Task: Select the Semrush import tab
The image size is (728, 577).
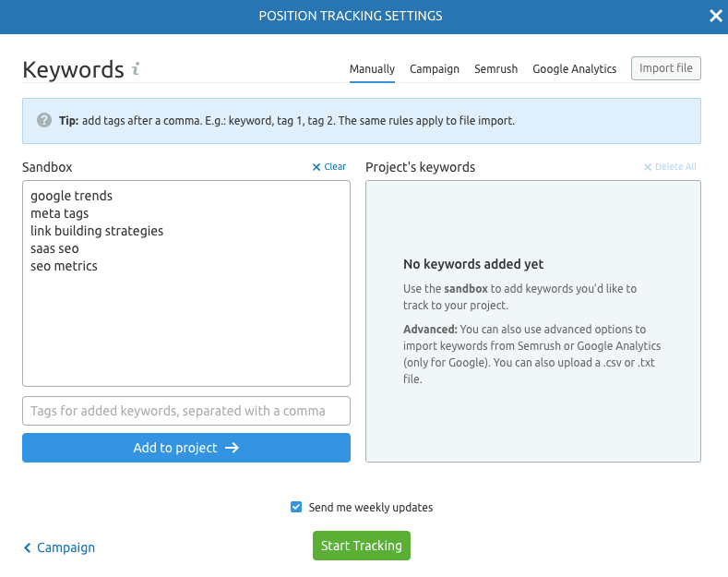Action: coord(495,69)
